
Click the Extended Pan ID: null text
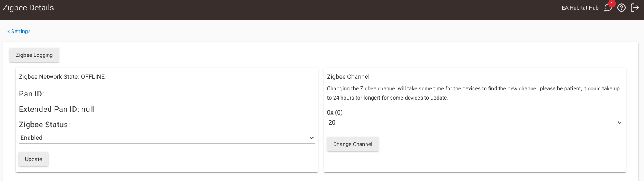pos(56,110)
